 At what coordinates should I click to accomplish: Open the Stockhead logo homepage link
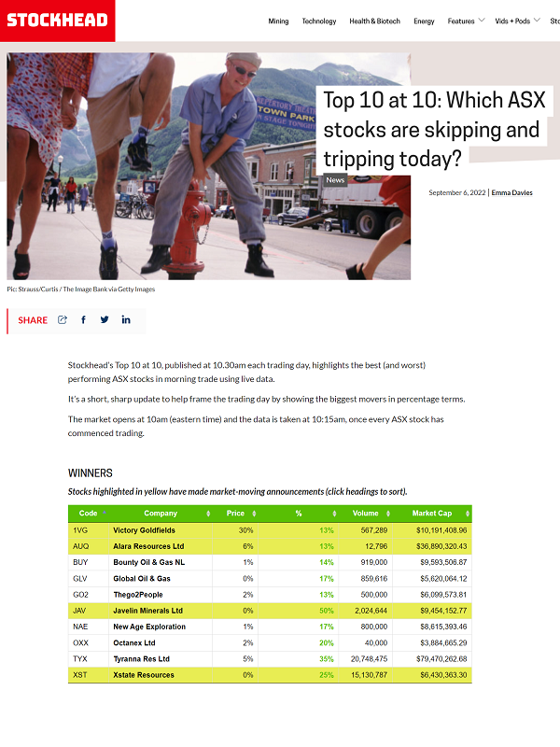pyautogui.click(x=57, y=21)
